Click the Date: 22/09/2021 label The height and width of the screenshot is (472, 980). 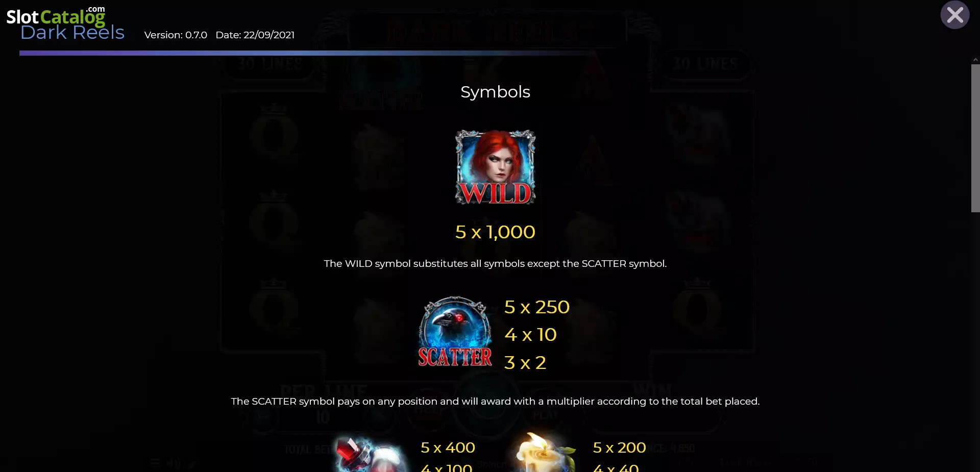tap(255, 35)
